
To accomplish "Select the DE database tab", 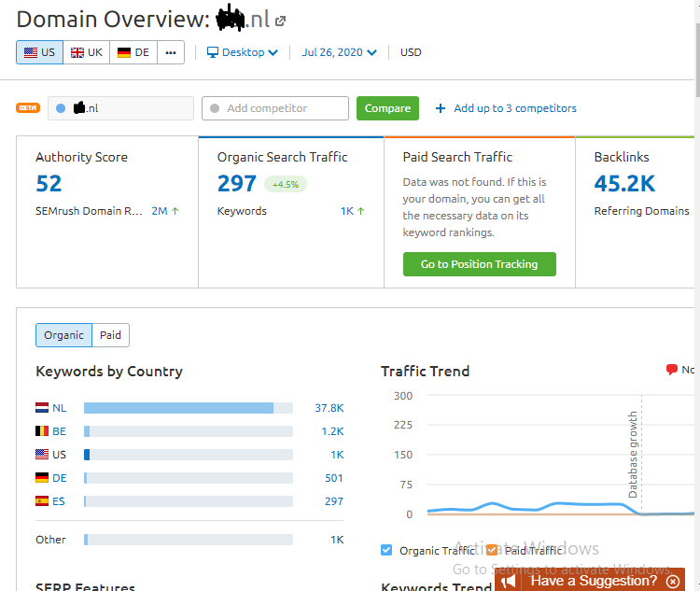I will click(x=133, y=52).
